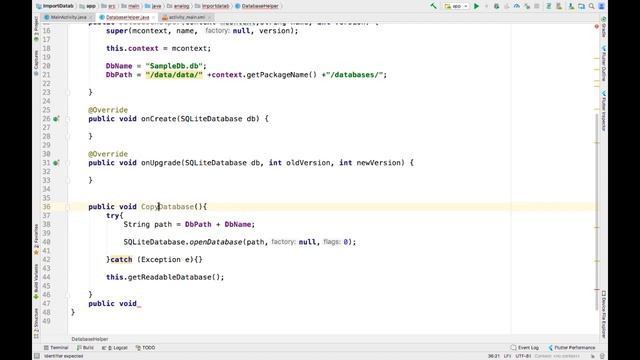
Task: Click the lock icon in status bar
Action: [x=593, y=356]
